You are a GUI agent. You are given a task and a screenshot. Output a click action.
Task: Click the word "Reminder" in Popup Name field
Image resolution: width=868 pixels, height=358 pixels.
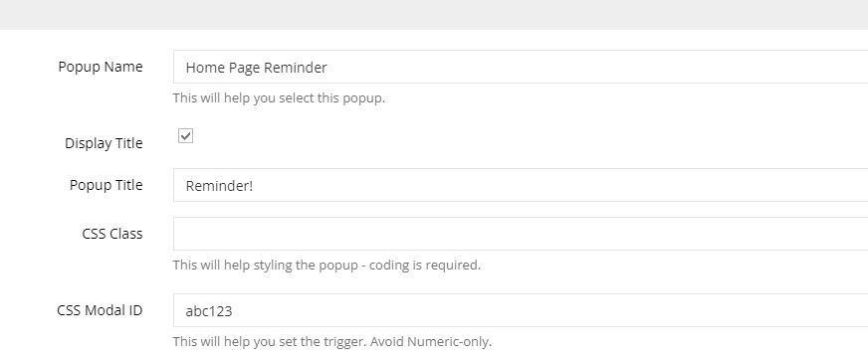(x=295, y=68)
